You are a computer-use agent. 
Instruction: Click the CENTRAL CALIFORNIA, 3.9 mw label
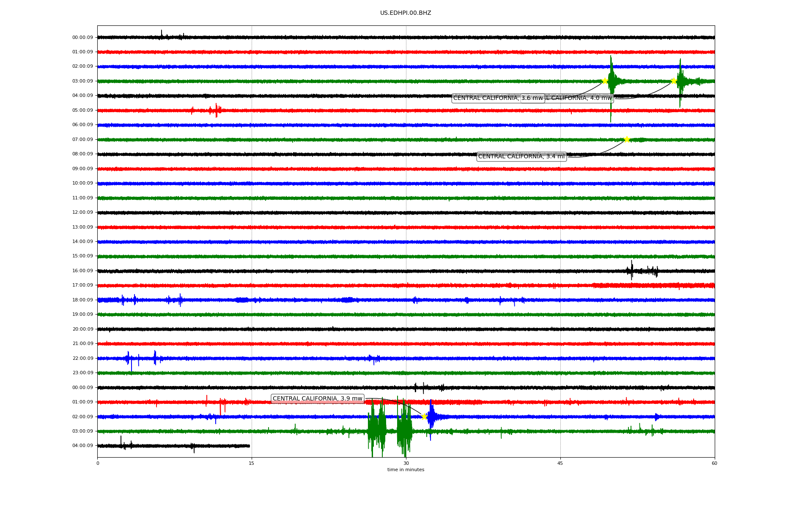click(317, 399)
